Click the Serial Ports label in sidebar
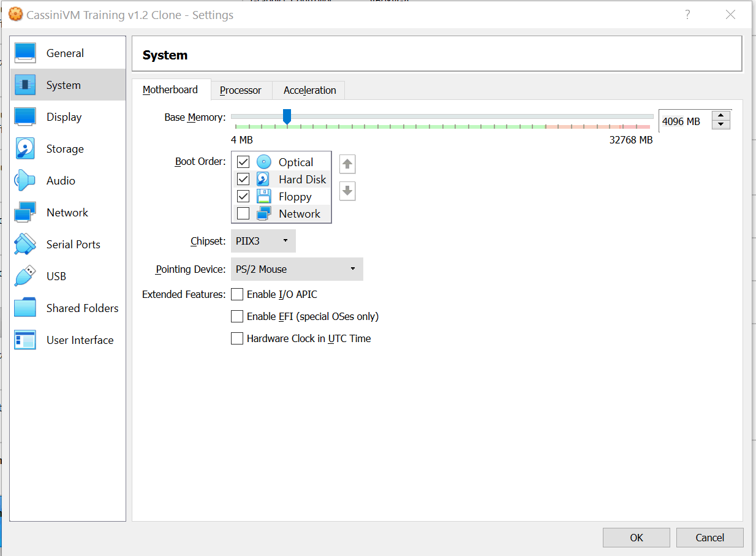Screen dimensions: 756x556 pyautogui.click(x=74, y=245)
